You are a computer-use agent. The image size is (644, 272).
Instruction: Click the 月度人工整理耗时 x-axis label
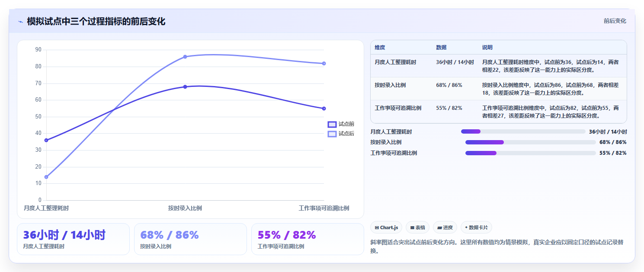(x=46, y=208)
